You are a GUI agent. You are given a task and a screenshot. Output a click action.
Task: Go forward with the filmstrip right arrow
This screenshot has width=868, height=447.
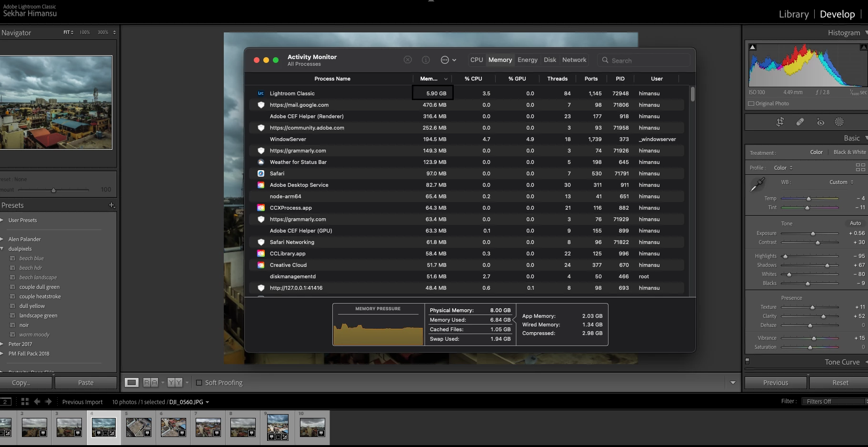pos(48,402)
